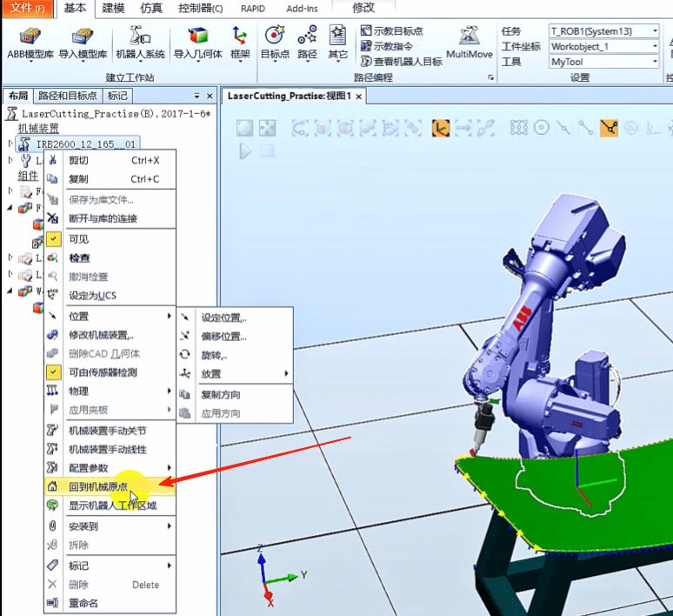Choose 机械装置手动线性 linear jog
This screenshot has height=616, width=673.
[x=110, y=449]
